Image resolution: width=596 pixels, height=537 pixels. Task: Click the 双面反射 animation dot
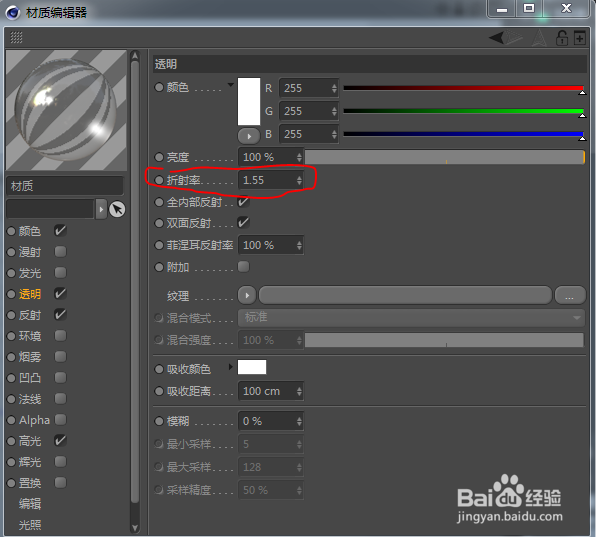coord(159,223)
